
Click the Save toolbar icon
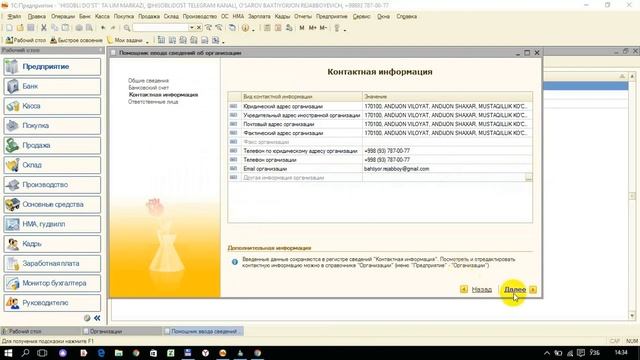pos(31,28)
